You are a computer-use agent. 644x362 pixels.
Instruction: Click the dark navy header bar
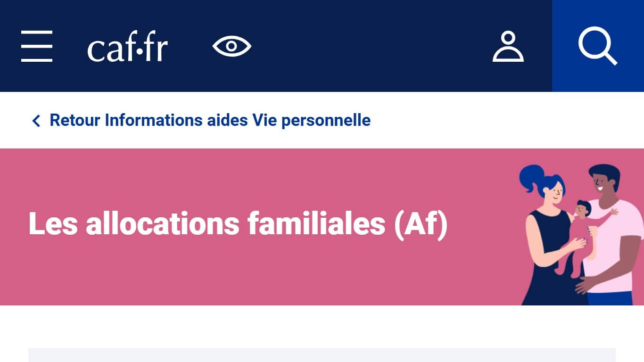[x=368, y=46]
